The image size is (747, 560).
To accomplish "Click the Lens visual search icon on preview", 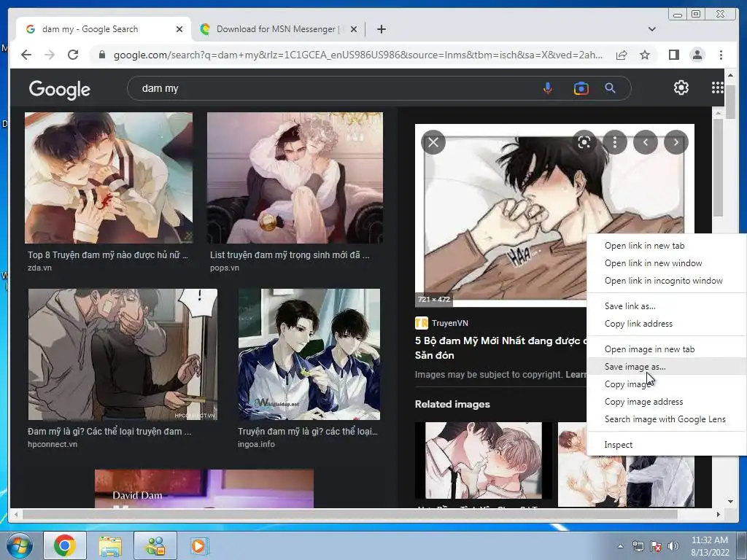I will [x=584, y=142].
